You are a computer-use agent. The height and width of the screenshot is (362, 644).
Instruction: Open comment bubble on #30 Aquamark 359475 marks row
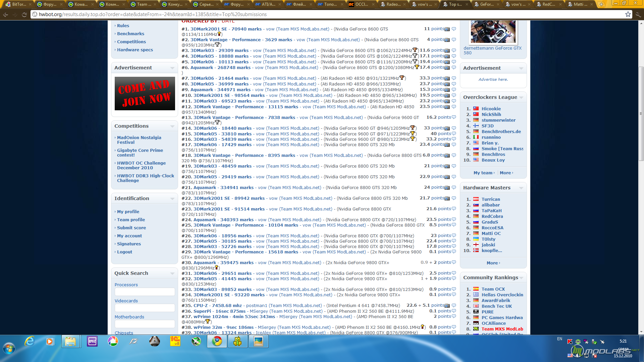point(454,262)
